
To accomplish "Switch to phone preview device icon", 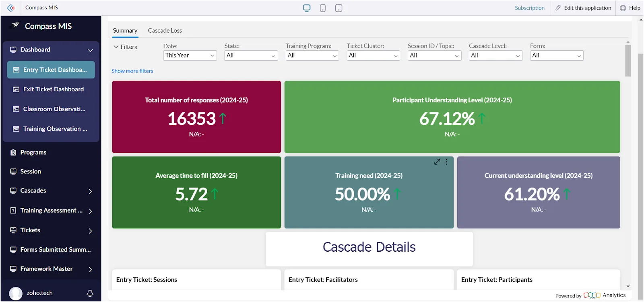I will (323, 8).
